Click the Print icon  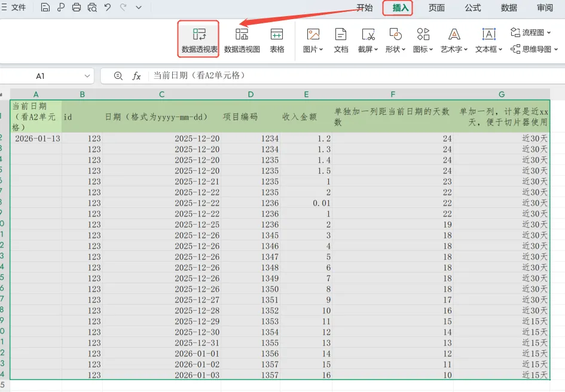click(x=77, y=7)
